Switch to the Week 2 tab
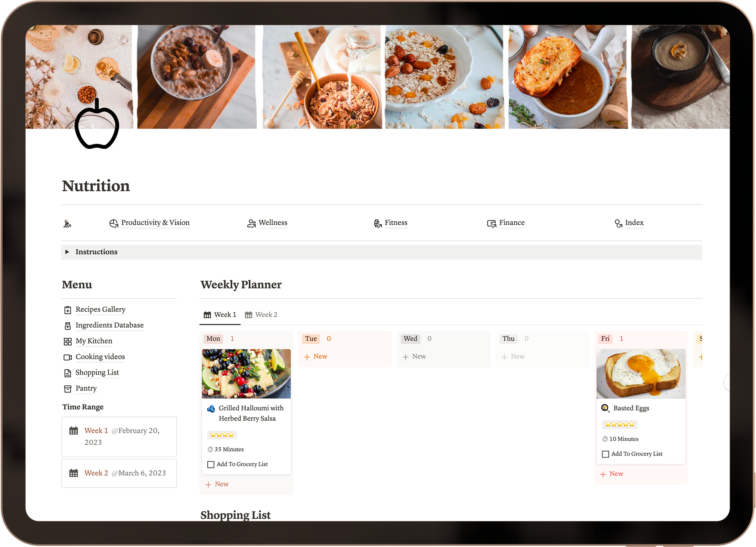This screenshot has width=756, height=547. (x=261, y=315)
